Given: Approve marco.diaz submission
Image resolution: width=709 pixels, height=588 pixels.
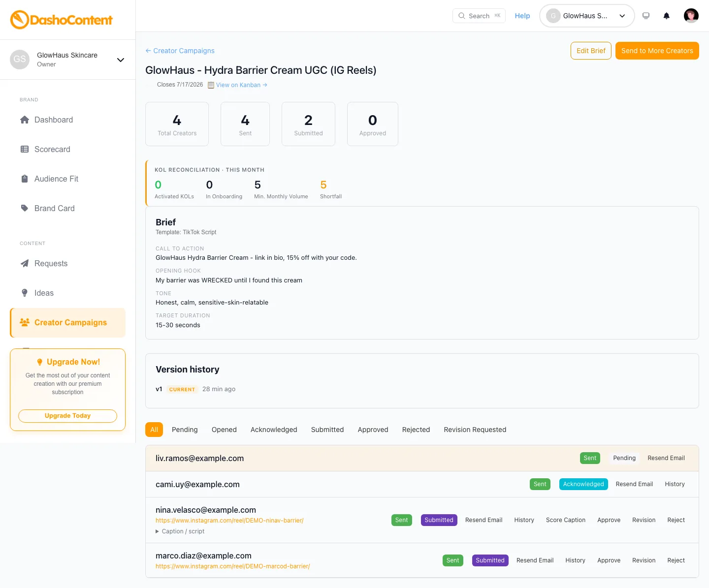Looking at the screenshot, I should click(609, 560).
